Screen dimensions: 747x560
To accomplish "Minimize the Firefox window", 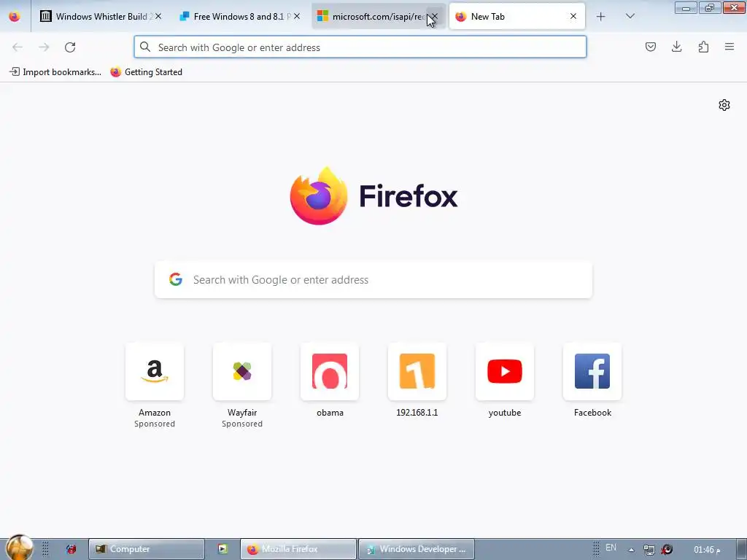I will pyautogui.click(x=686, y=7).
